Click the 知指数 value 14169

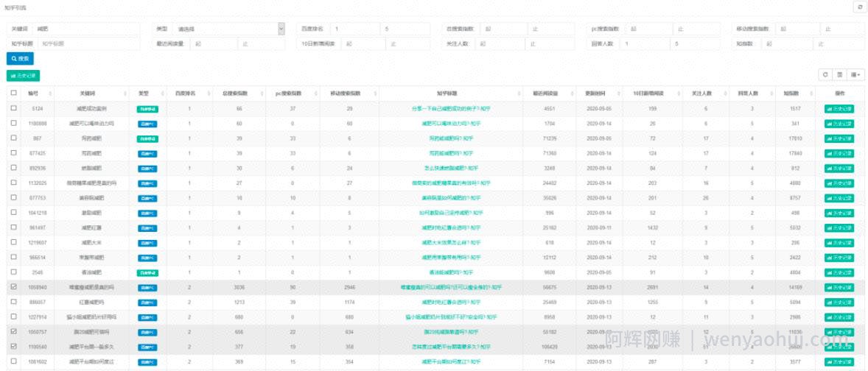click(x=796, y=288)
